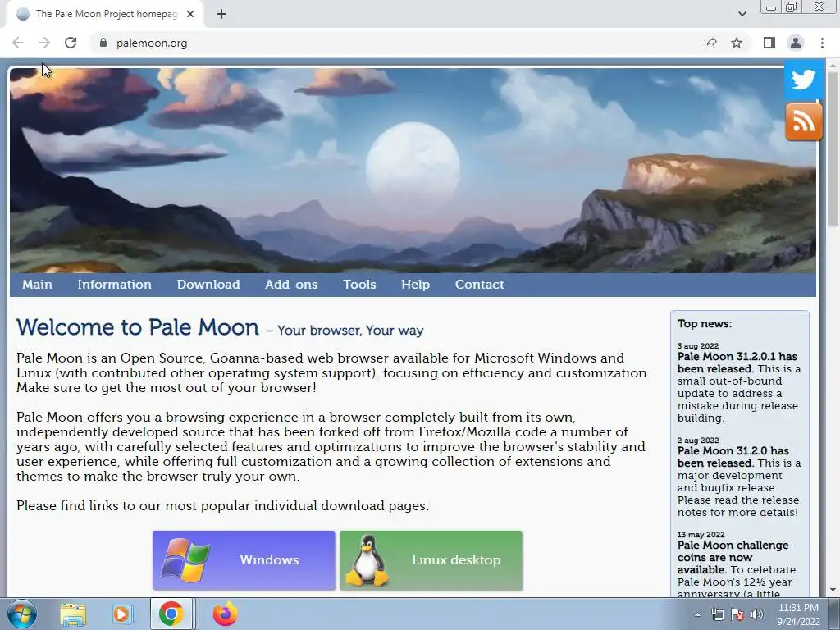The width and height of the screenshot is (840, 630).
Task: Open the Chrome profile avatar
Action: pos(796,43)
